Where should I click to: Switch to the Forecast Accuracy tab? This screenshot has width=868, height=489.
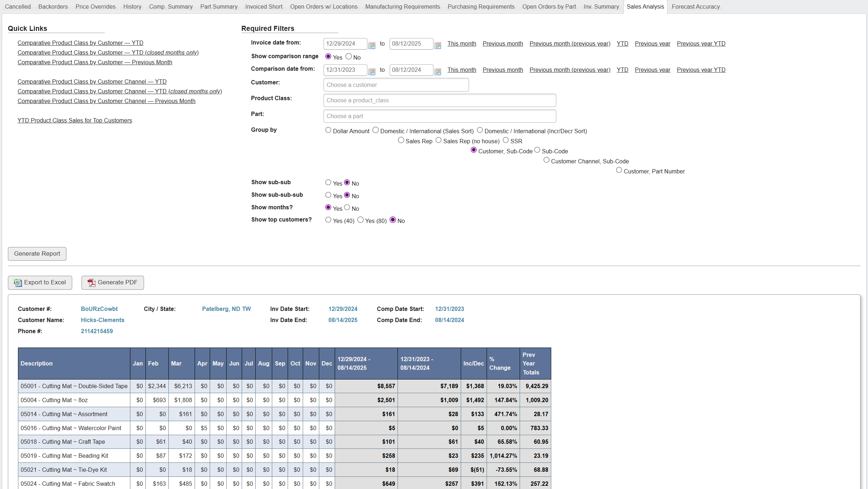coord(695,6)
